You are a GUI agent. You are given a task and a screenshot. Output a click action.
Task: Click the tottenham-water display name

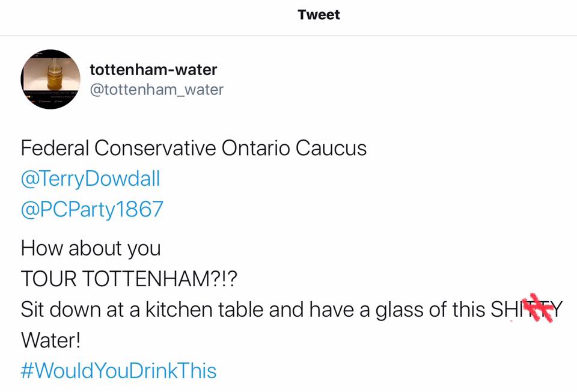(153, 70)
